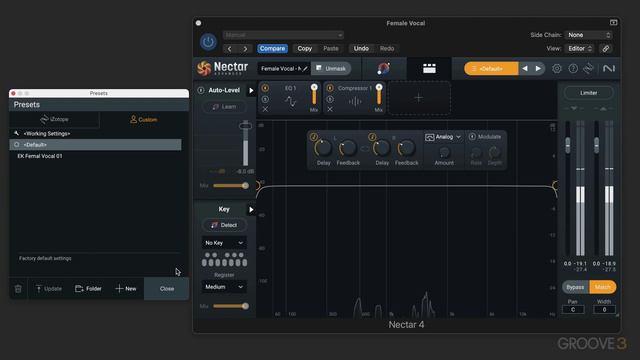This screenshot has width=640, height=360.
Task: Switch to the module chain view icon
Action: 429,69
